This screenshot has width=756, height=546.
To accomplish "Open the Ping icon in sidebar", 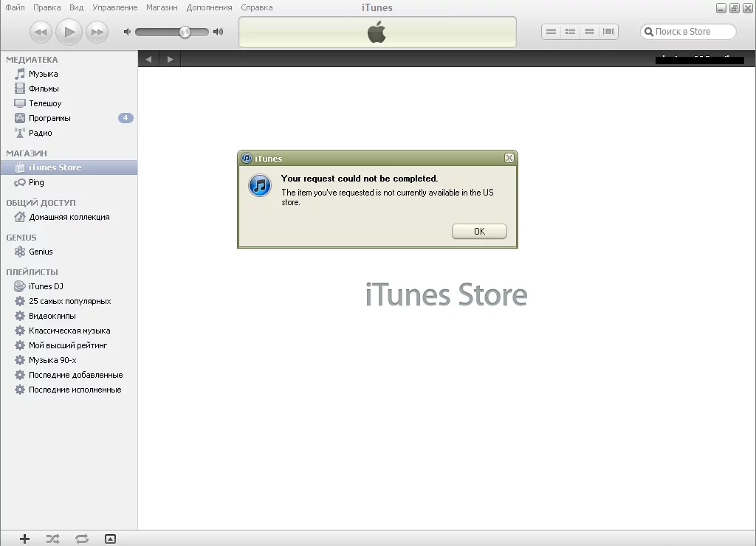I will coord(20,182).
